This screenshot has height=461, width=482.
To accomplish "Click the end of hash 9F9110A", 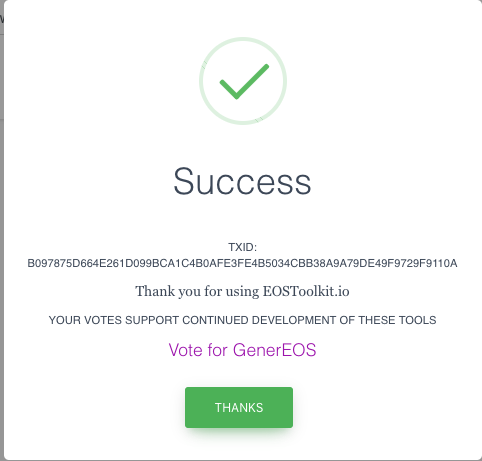I will click(x=434, y=263).
